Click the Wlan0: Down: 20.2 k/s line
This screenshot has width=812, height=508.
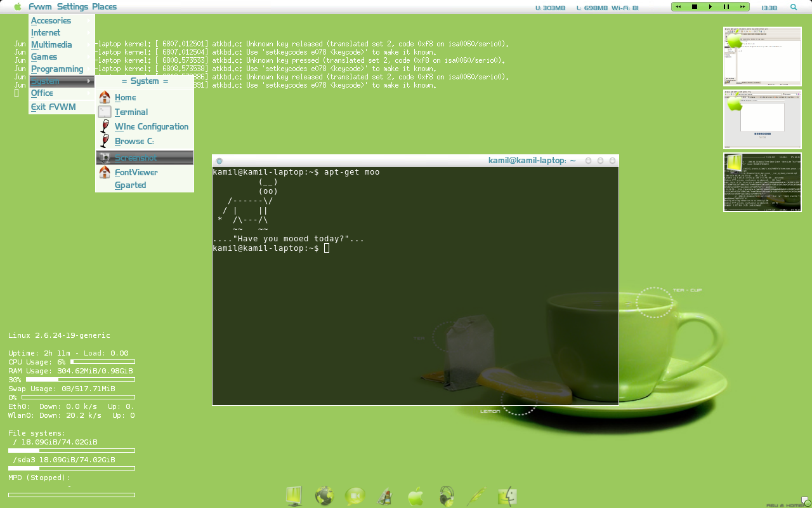(x=71, y=415)
